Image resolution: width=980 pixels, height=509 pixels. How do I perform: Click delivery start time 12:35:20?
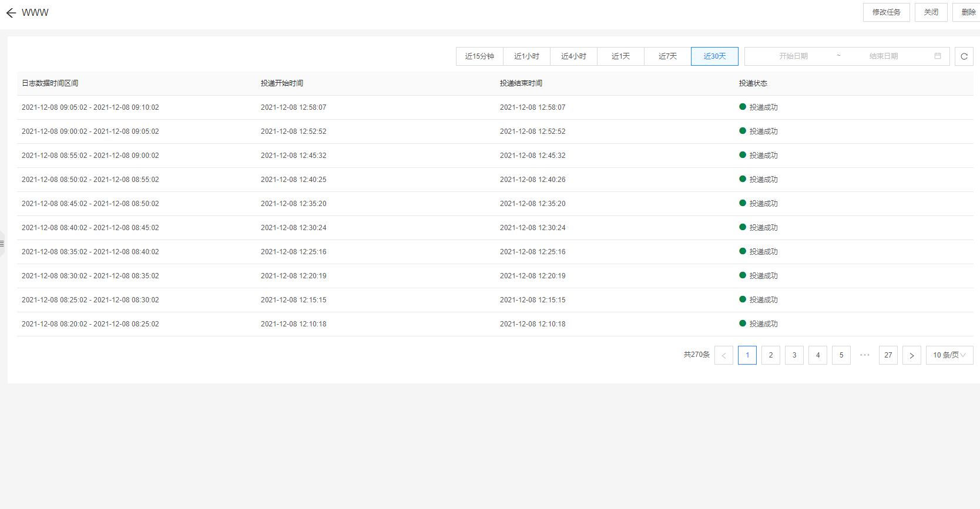(294, 204)
